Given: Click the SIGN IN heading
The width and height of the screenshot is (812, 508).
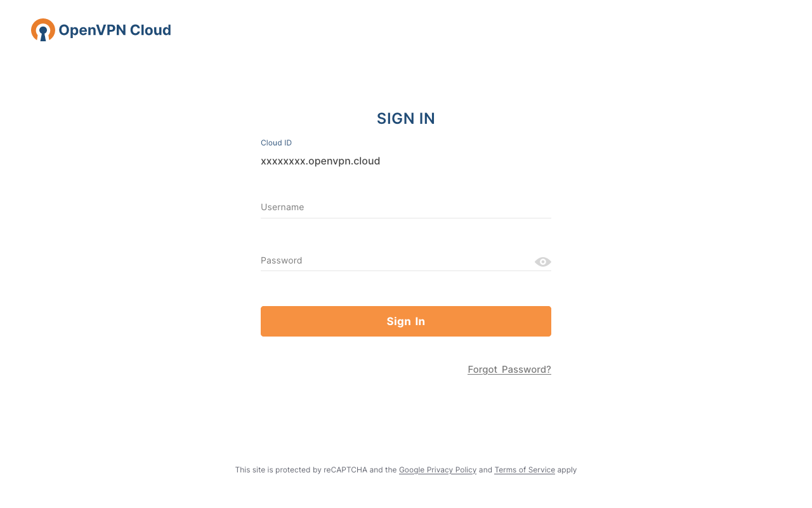Looking at the screenshot, I should (406, 119).
